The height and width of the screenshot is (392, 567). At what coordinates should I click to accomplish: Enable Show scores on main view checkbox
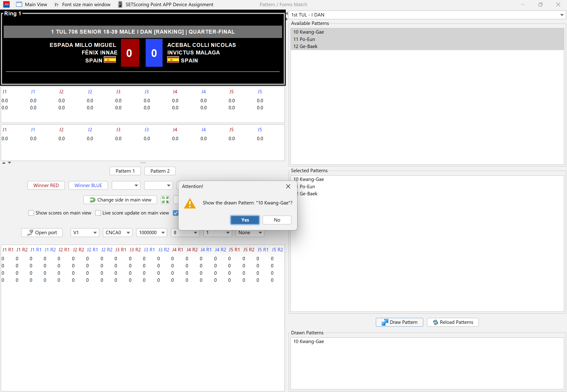31,213
